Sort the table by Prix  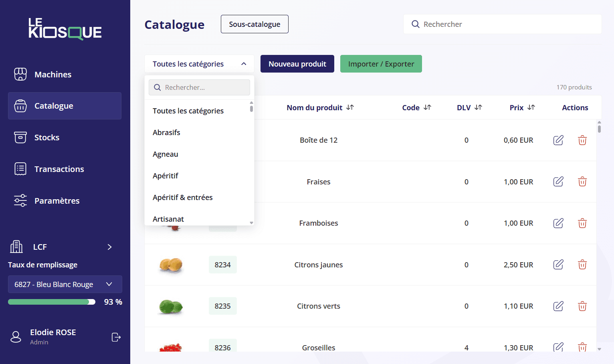pos(531,107)
